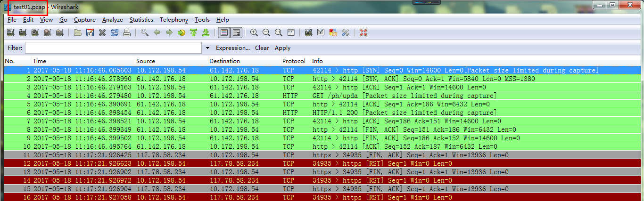Click the Find packet magnifier icon
Viewport: 644px width, 201px height.
[x=145, y=32]
